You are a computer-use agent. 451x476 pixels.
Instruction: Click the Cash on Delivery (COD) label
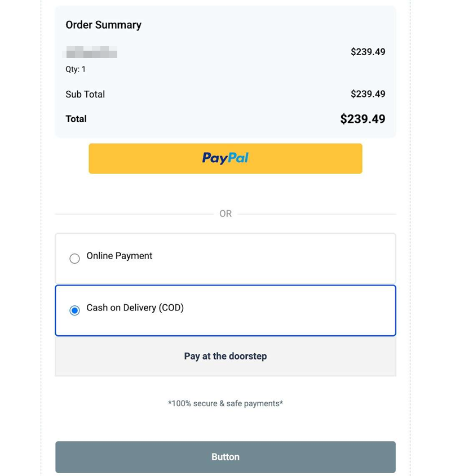pyautogui.click(x=135, y=308)
